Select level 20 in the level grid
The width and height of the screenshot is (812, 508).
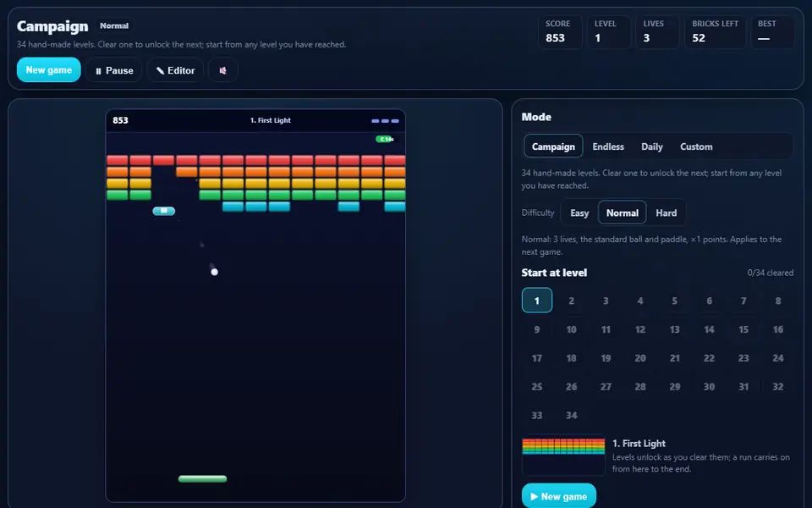click(640, 357)
